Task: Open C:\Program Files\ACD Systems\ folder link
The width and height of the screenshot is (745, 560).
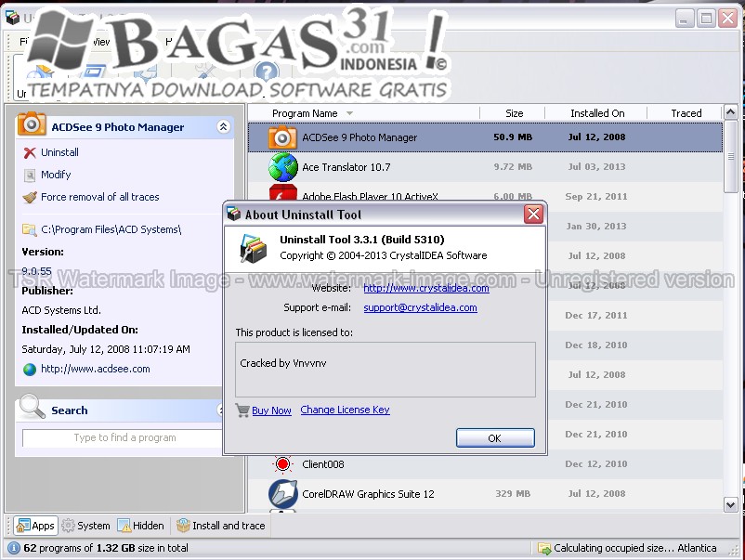Action: pos(111,230)
